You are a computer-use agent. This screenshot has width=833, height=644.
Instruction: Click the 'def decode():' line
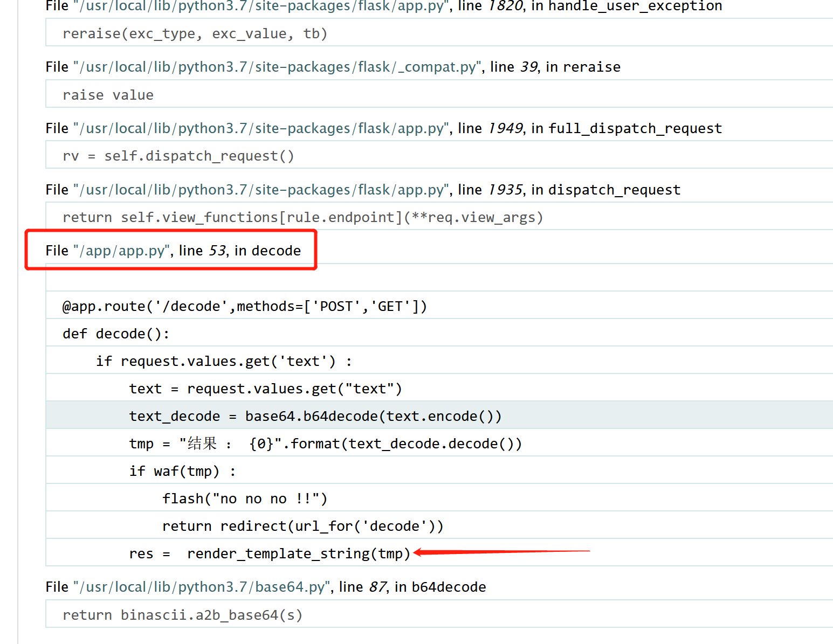point(439,334)
